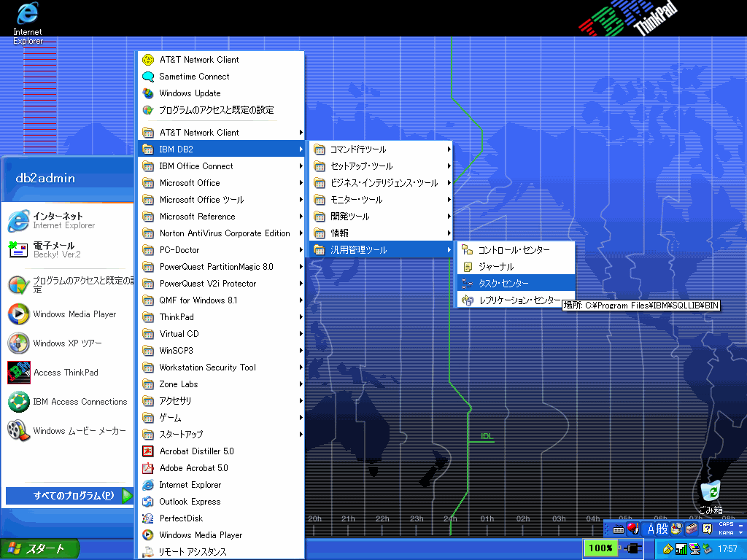Open pinned インターネット Internet Explorer item
Viewport: 747px width, 560px height.
pyautogui.click(x=69, y=220)
